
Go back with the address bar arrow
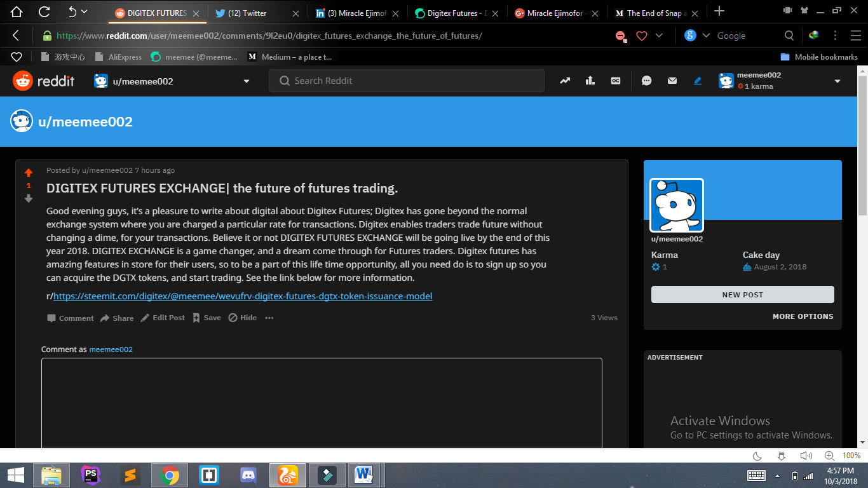click(x=16, y=36)
